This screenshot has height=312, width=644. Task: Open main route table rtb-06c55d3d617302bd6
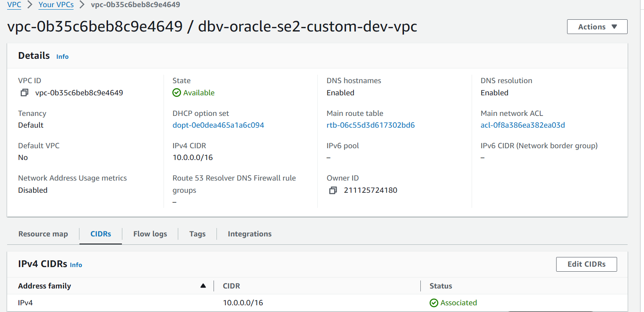pos(371,125)
